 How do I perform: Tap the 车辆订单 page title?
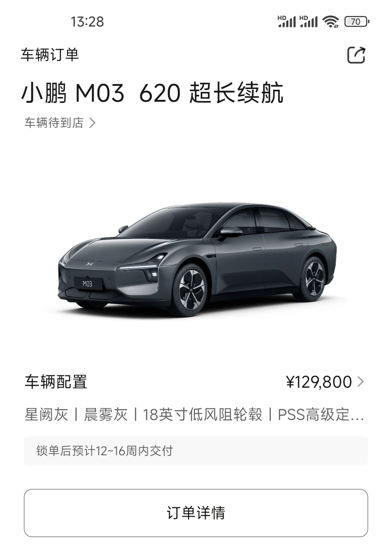click(x=50, y=55)
